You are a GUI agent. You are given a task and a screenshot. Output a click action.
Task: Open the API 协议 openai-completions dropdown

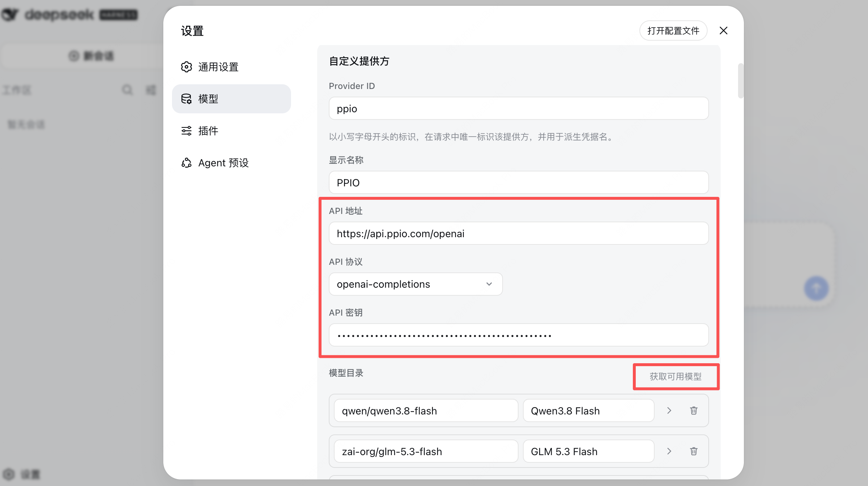(x=415, y=284)
